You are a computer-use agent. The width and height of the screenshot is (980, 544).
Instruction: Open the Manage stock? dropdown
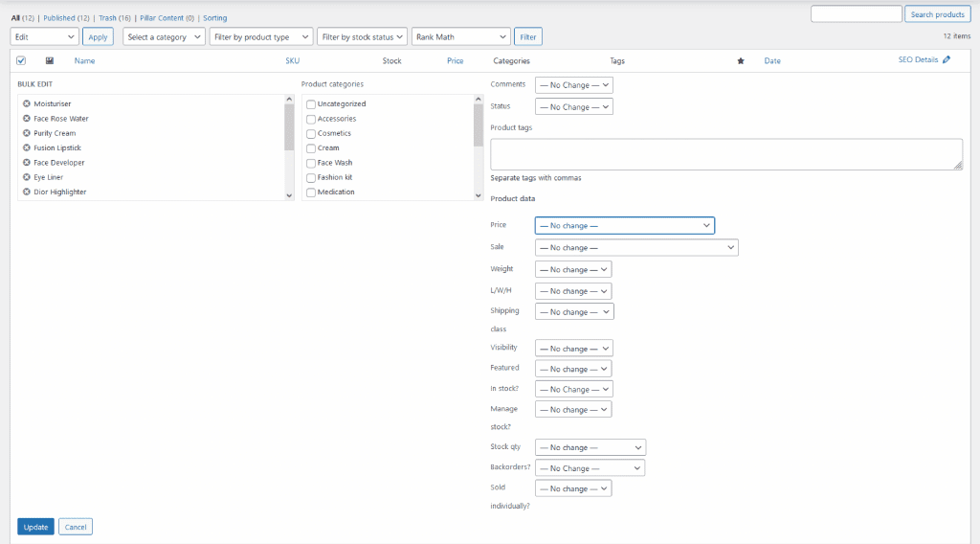point(573,410)
